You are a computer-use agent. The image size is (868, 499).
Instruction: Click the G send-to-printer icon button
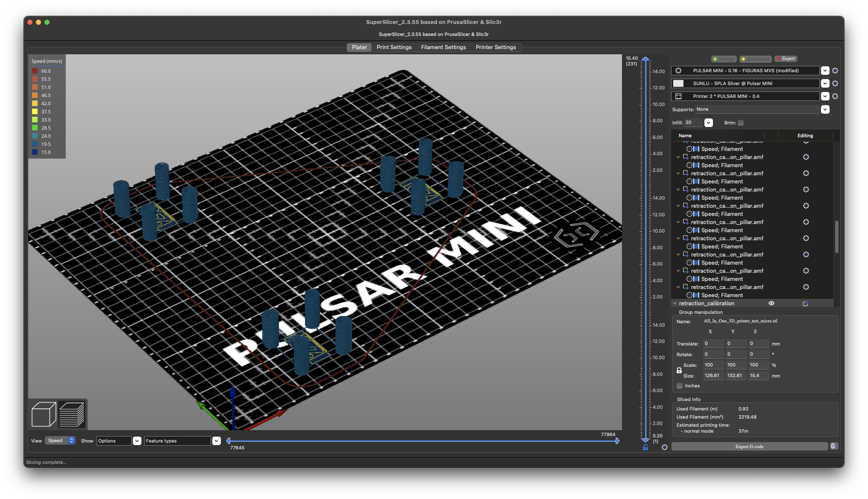[833, 446]
